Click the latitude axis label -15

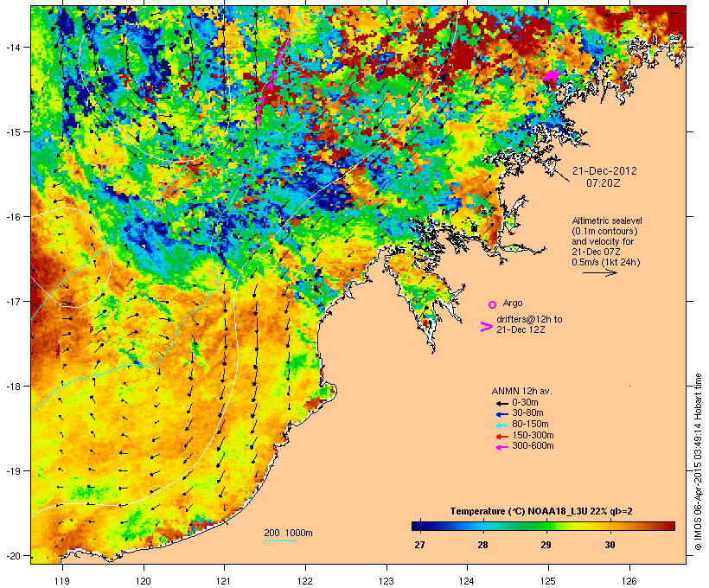[12, 132]
